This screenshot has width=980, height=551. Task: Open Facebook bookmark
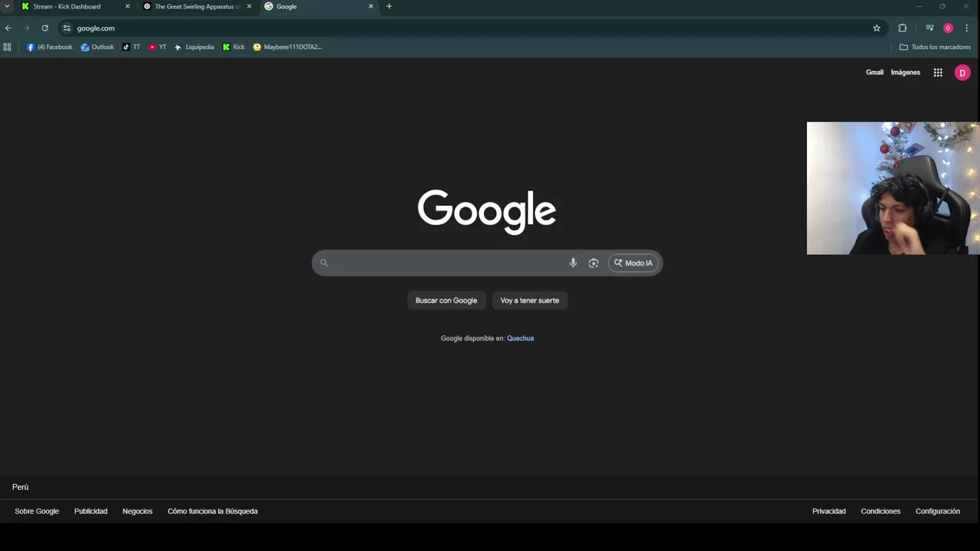(49, 47)
